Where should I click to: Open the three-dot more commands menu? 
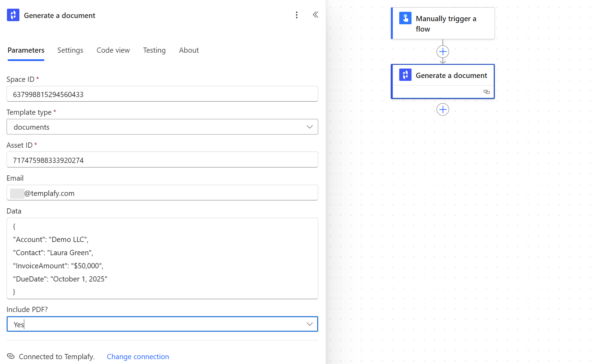297,15
